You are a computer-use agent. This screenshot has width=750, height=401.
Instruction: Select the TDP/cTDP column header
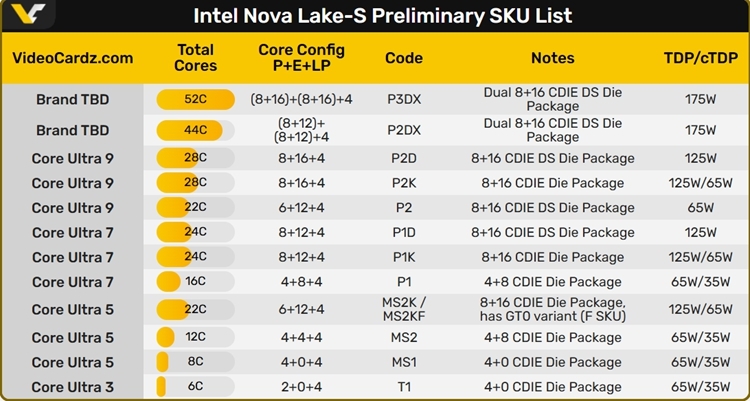(x=700, y=58)
